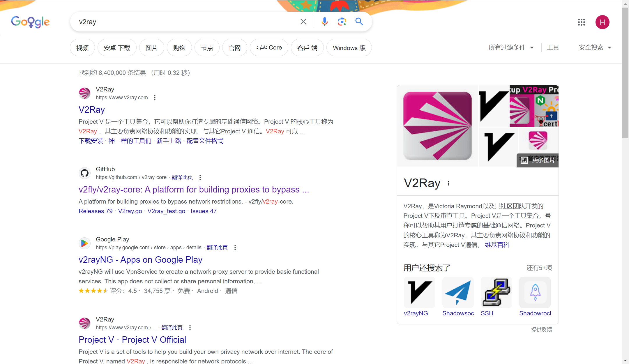Select the SSH related search icon
The width and height of the screenshot is (629, 364).
[x=497, y=292]
